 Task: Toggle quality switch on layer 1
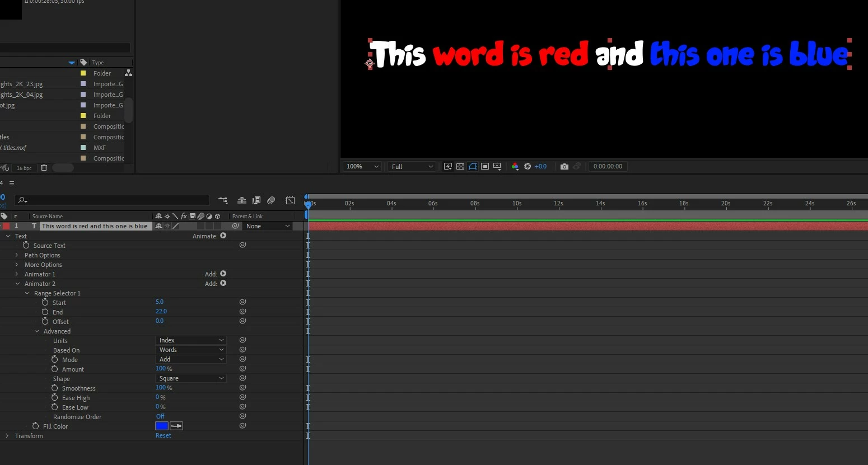coord(175,226)
